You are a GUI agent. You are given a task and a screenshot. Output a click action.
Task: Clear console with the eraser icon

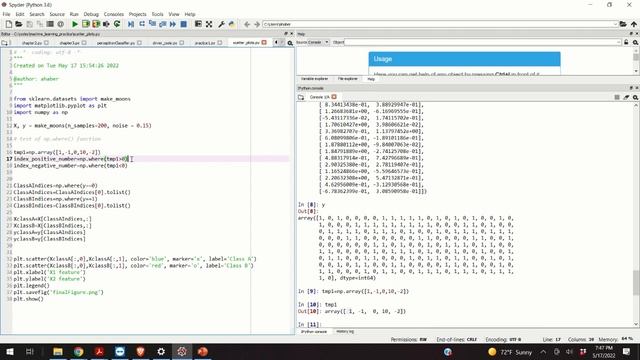point(626,97)
